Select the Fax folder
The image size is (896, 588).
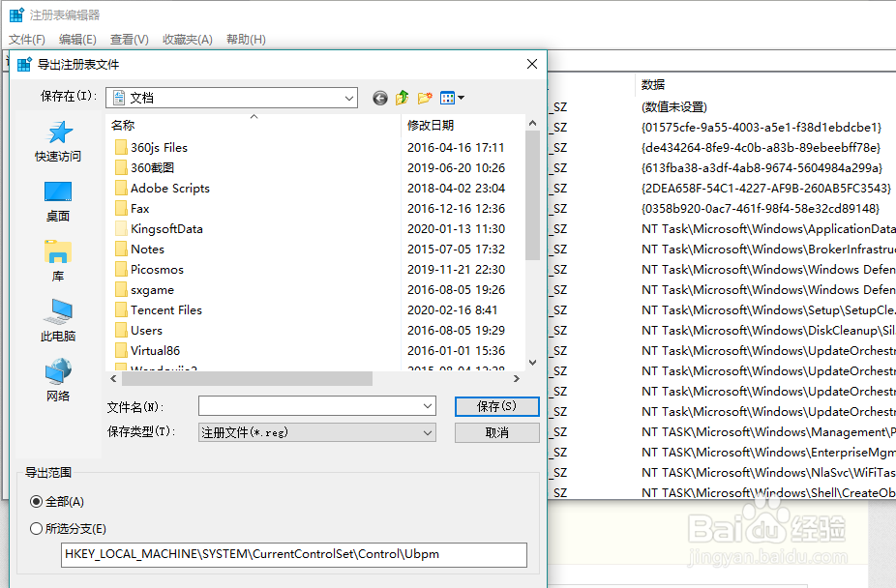tap(132, 209)
